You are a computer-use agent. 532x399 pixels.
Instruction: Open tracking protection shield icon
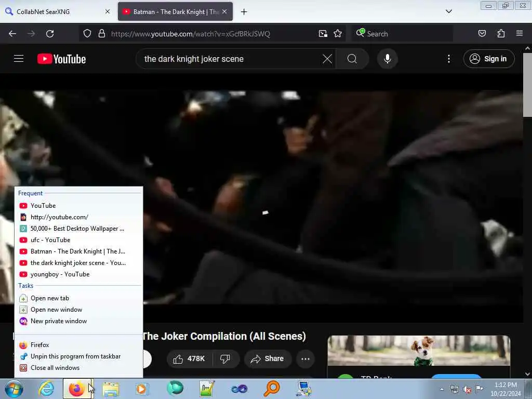click(x=87, y=34)
